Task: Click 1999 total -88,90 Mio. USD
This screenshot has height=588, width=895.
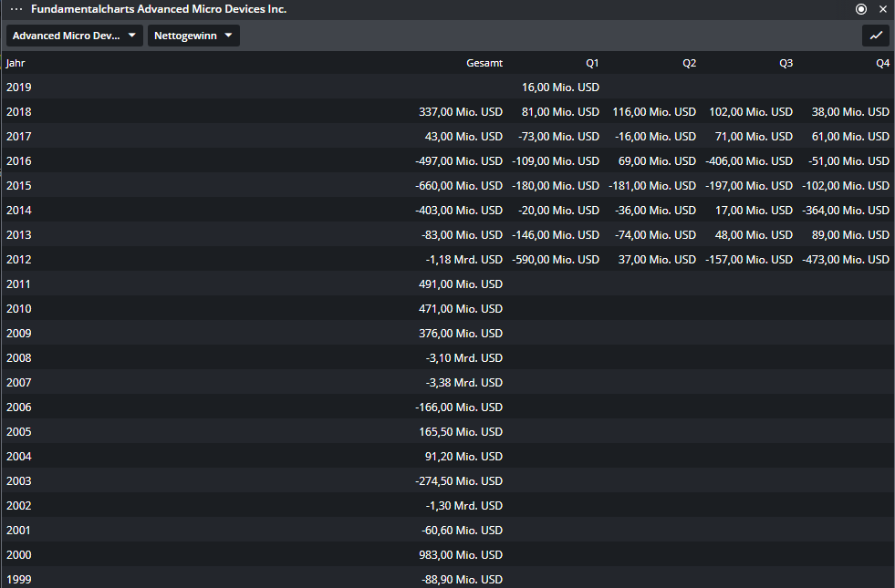Action: [x=462, y=579]
